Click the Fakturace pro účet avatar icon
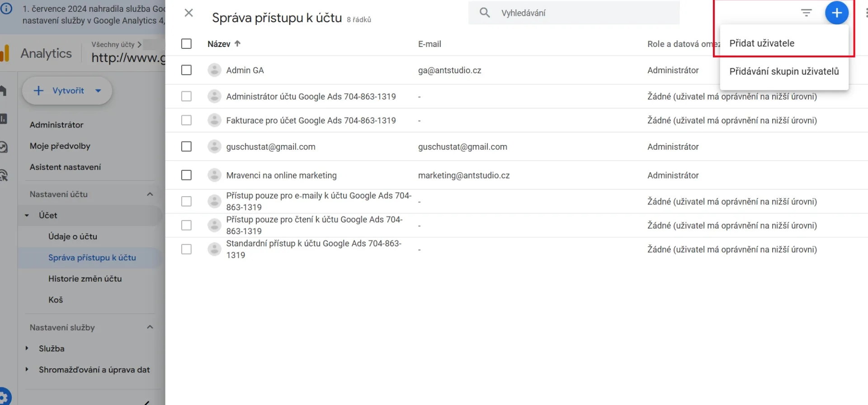 click(x=214, y=120)
